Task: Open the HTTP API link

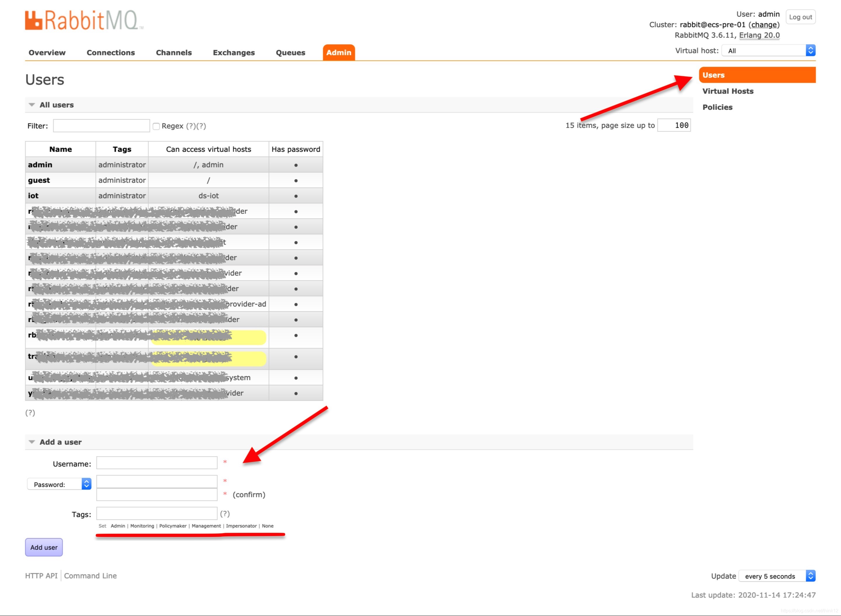Action: point(41,575)
